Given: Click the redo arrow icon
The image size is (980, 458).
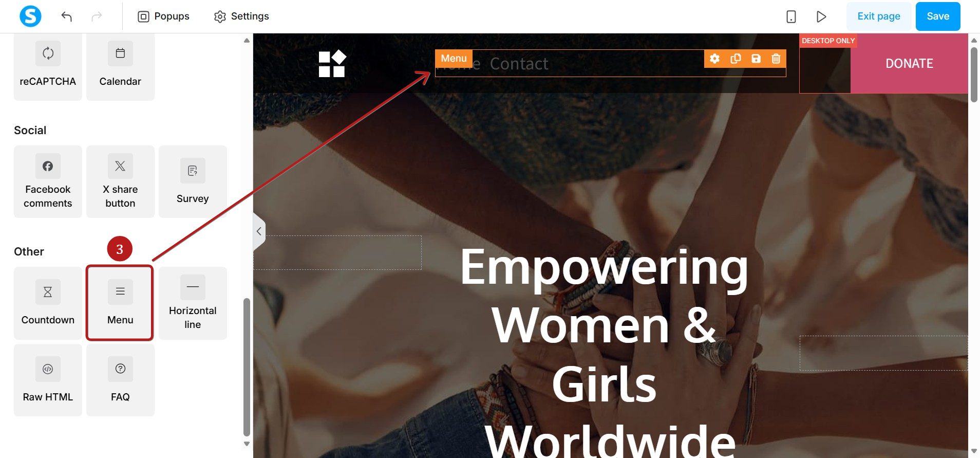Looking at the screenshot, I should pyautogui.click(x=97, y=16).
